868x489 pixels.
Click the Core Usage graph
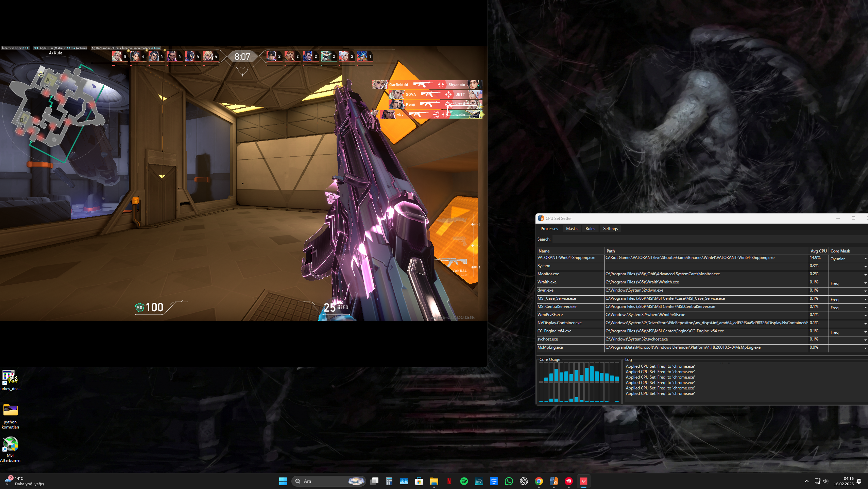[x=579, y=383]
